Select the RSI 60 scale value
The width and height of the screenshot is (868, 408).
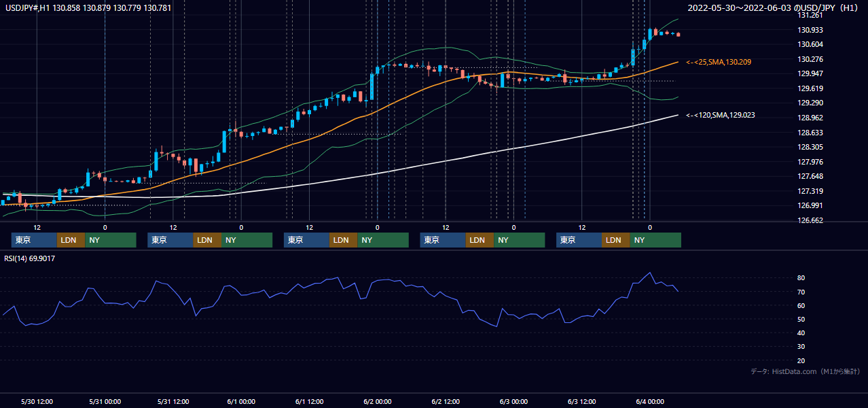(801, 305)
